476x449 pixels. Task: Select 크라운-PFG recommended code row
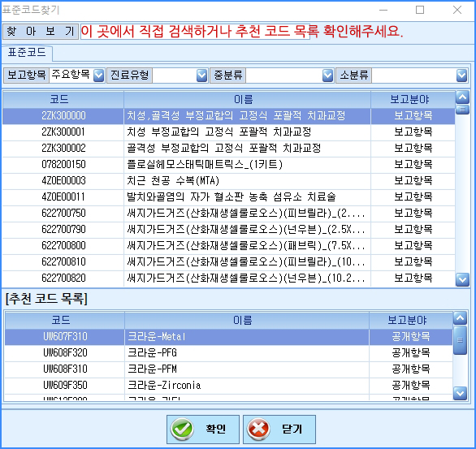click(x=228, y=353)
